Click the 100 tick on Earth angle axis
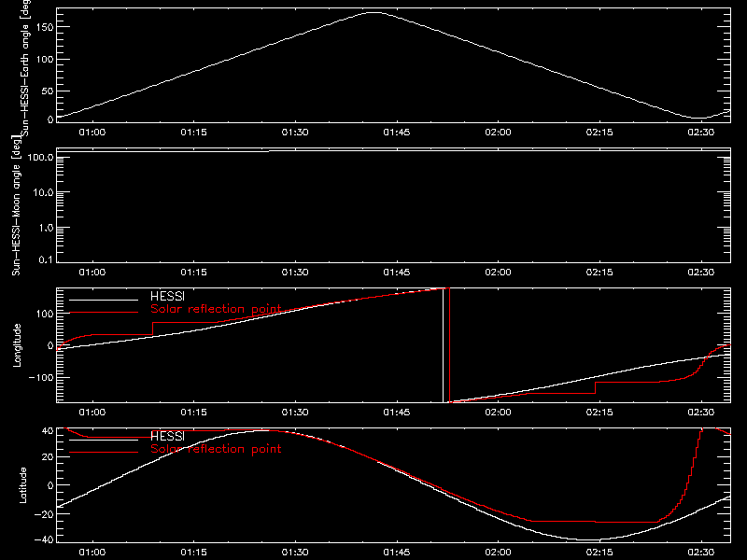Screen dimensions: 747x560 click(x=45, y=59)
